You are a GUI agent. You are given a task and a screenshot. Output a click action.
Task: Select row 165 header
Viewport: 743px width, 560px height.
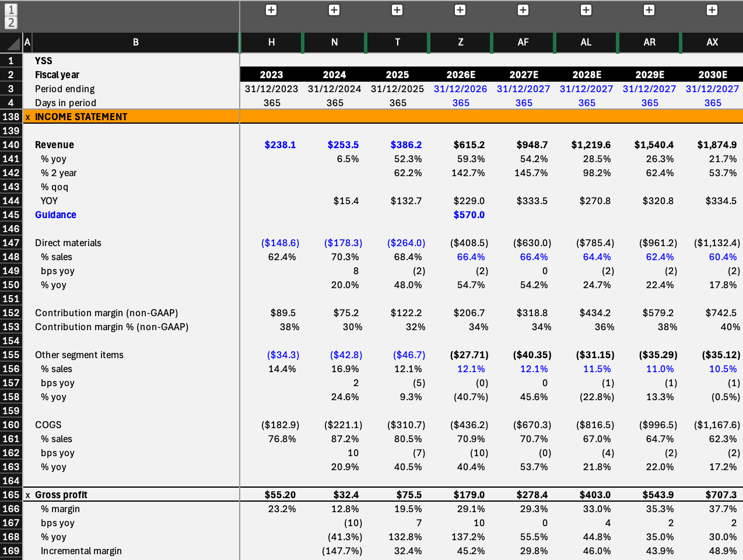pos(11,495)
